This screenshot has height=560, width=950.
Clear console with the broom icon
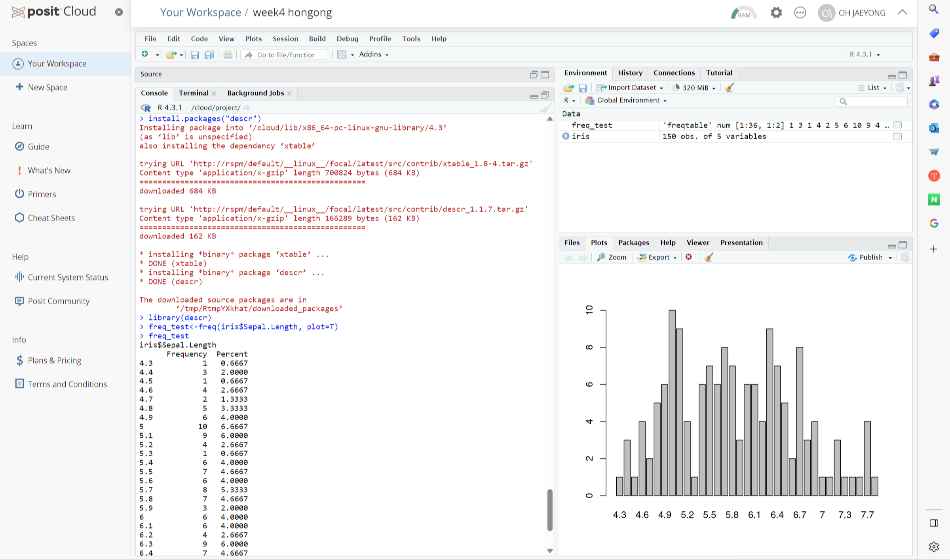click(546, 108)
